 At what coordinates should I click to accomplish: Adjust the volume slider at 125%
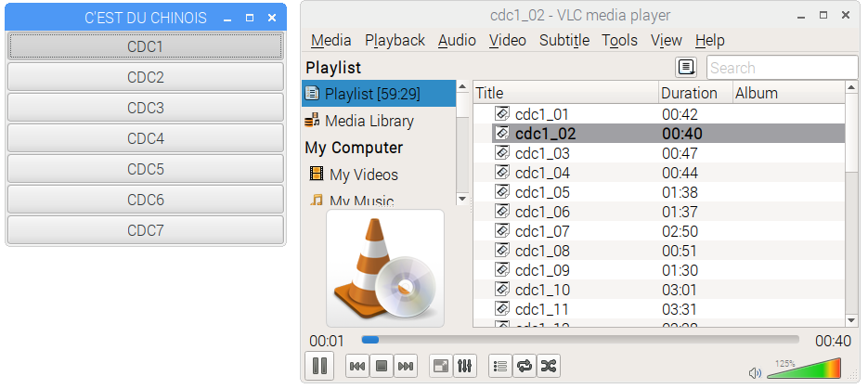[804, 369]
